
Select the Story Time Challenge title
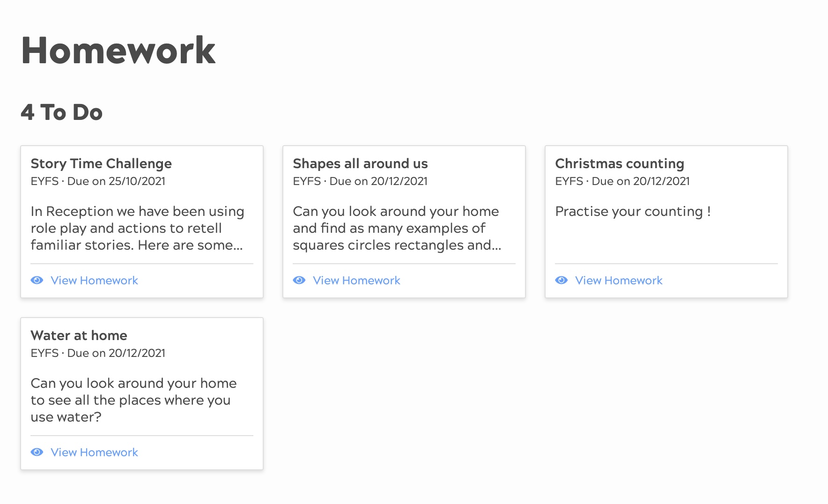coord(101,163)
